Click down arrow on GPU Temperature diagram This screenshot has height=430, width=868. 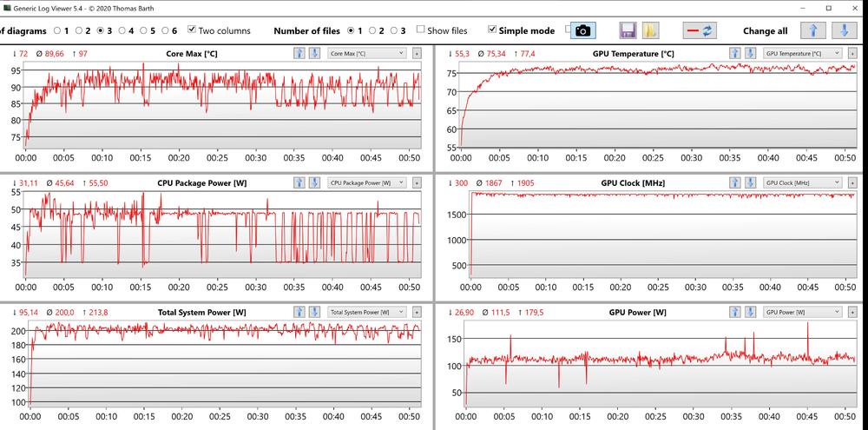748,54
